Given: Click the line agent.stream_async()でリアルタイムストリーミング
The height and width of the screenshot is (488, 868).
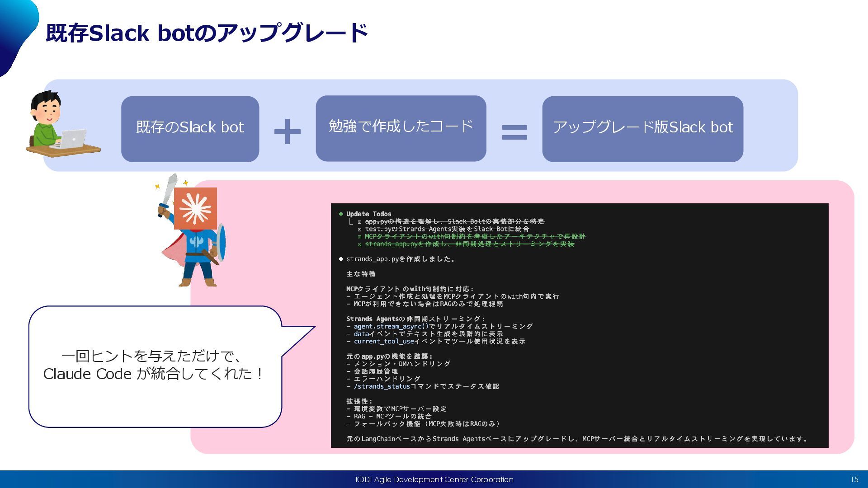Looking at the screenshot, I should pos(440,326).
